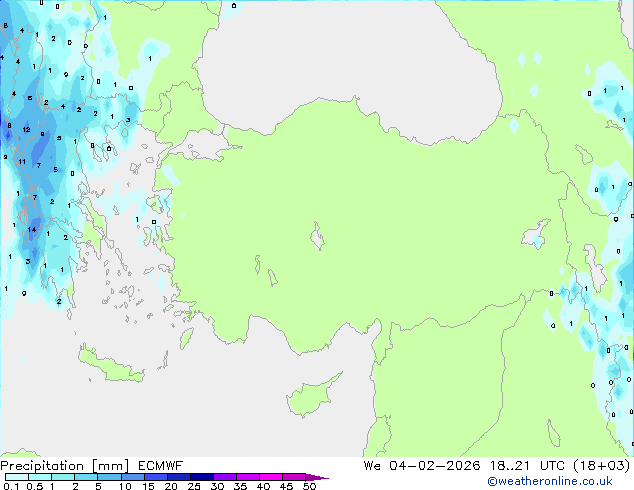
Task: Click the legend label '10'
Action: tap(125, 486)
